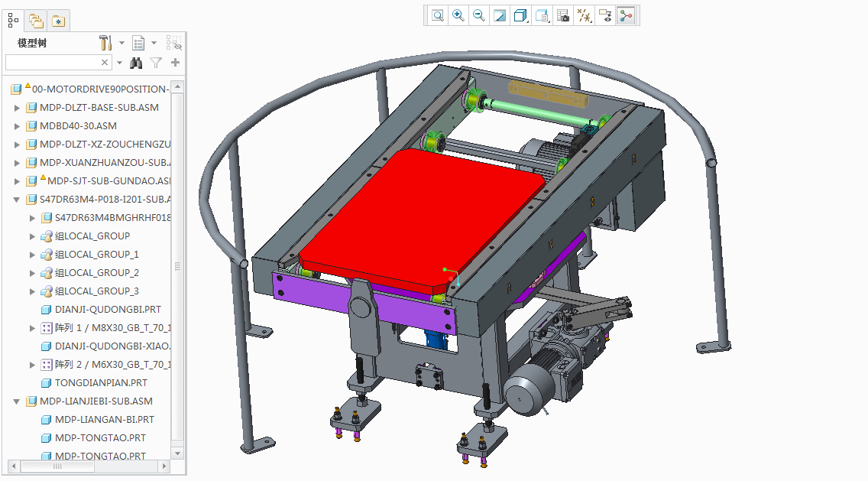Expand the MDP-DLZT-BASE-SUB.ASM node
The width and height of the screenshot is (868, 481).
(x=17, y=107)
